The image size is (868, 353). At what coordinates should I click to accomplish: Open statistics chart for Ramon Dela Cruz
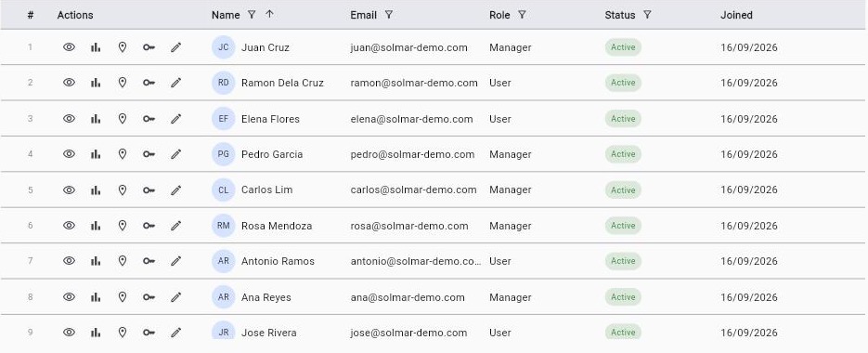[x=96, y=83]
